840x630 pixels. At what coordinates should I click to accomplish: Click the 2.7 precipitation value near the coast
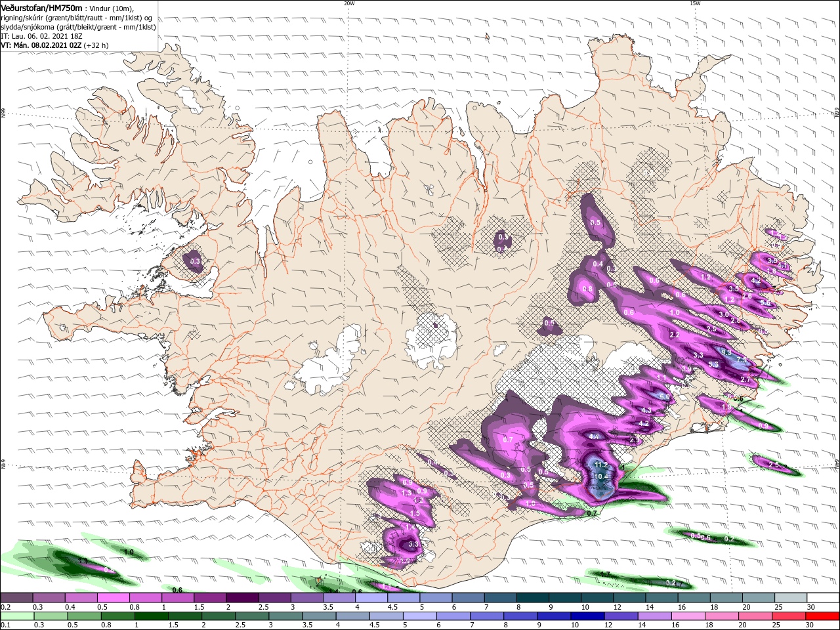coord(745,380)
